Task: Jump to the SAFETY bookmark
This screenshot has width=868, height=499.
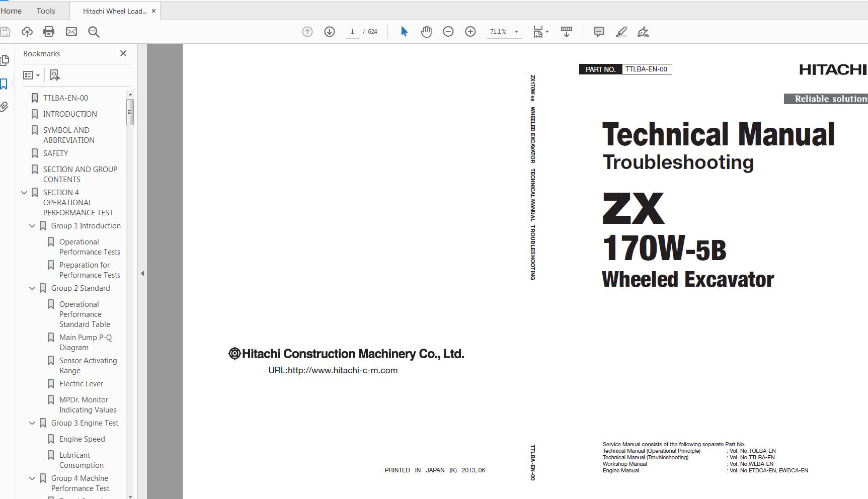Action: 55,153
